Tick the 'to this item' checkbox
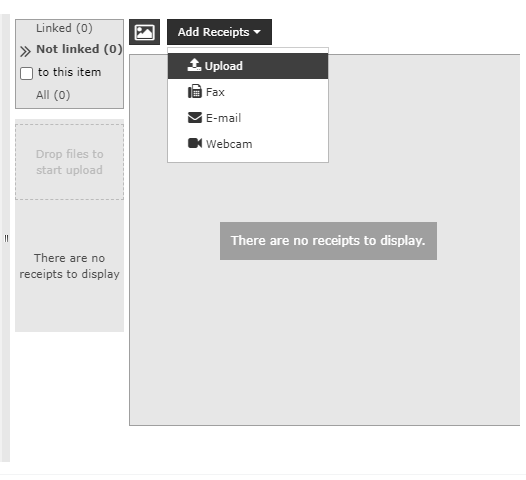The height and width of the screenshot is (480, 526). tap(27, 73)
